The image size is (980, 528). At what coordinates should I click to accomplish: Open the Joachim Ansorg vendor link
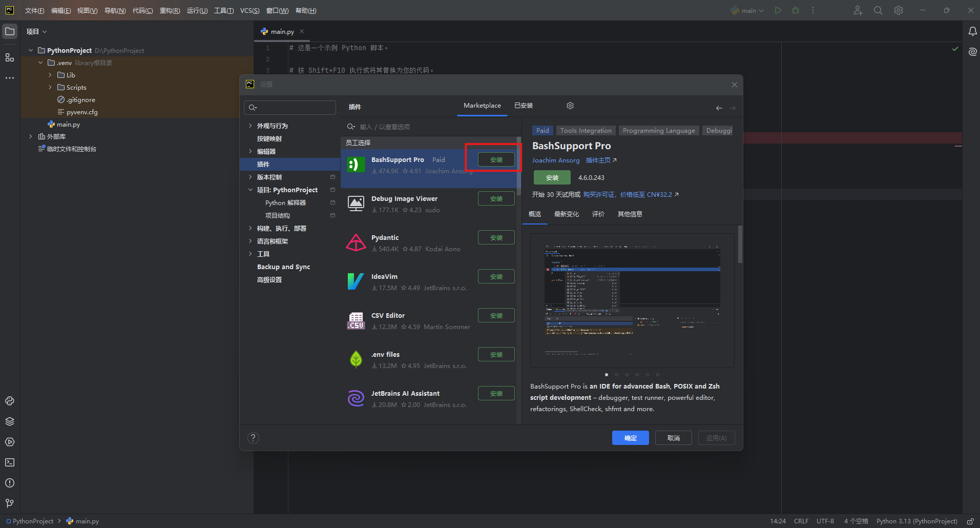pos(556,160)
